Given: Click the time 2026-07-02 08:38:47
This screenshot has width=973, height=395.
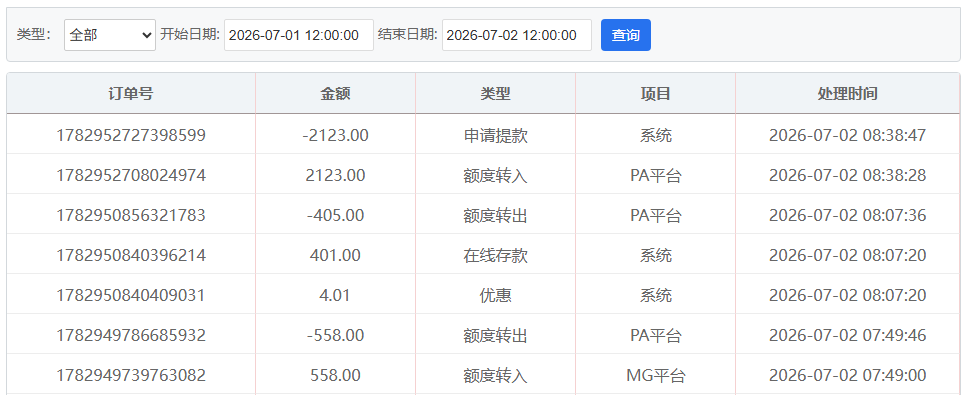Looking at the screenshot, I should click(847, 135).
